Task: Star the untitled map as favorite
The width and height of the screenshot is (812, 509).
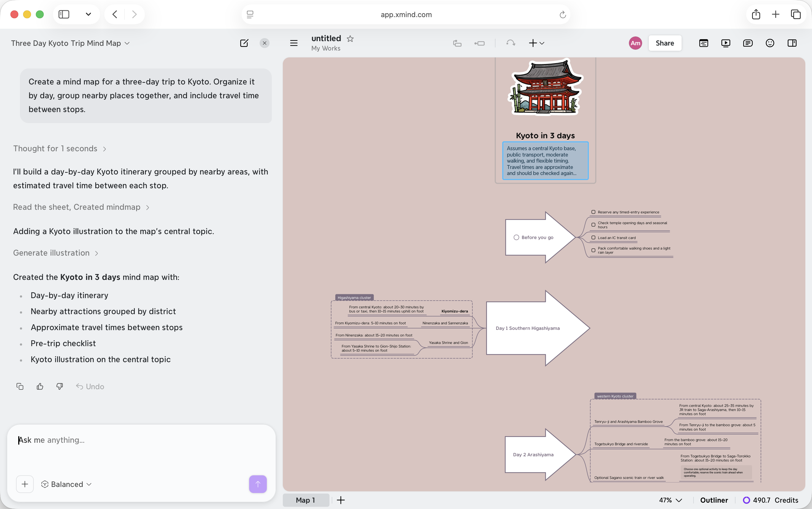Action: [350, 39]
